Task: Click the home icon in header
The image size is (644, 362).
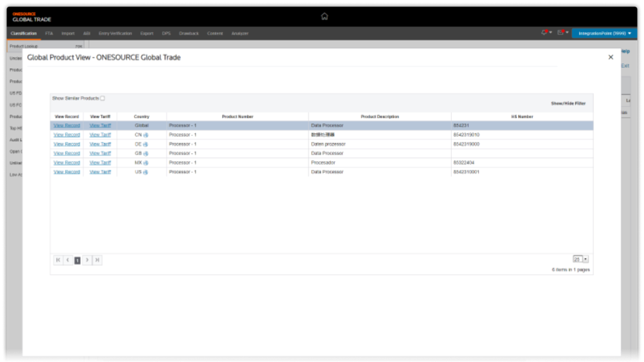Action: (x=325, y=16)
